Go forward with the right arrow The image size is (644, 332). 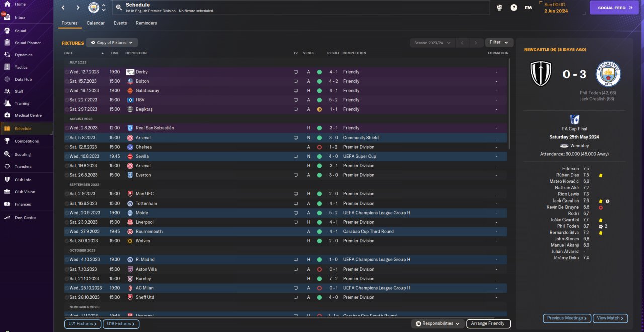78,8
